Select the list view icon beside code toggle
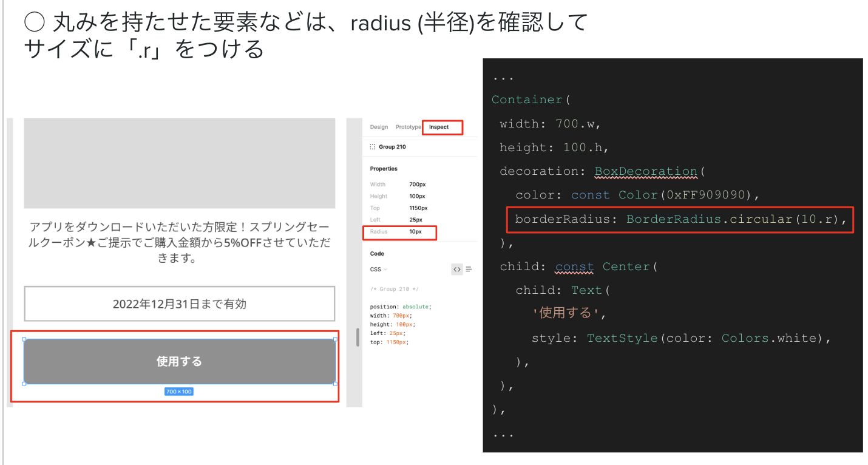868x465 pixels. [469, 269]
